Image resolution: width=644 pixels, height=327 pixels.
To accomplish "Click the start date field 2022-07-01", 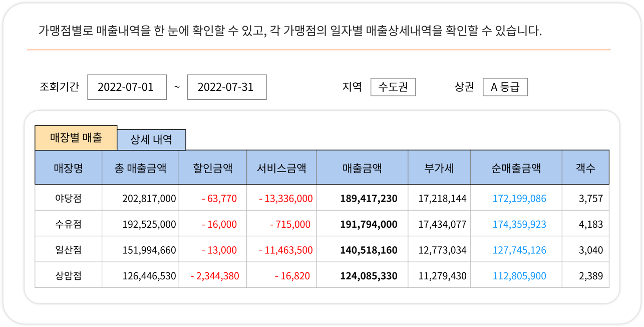I will (127, 87).
